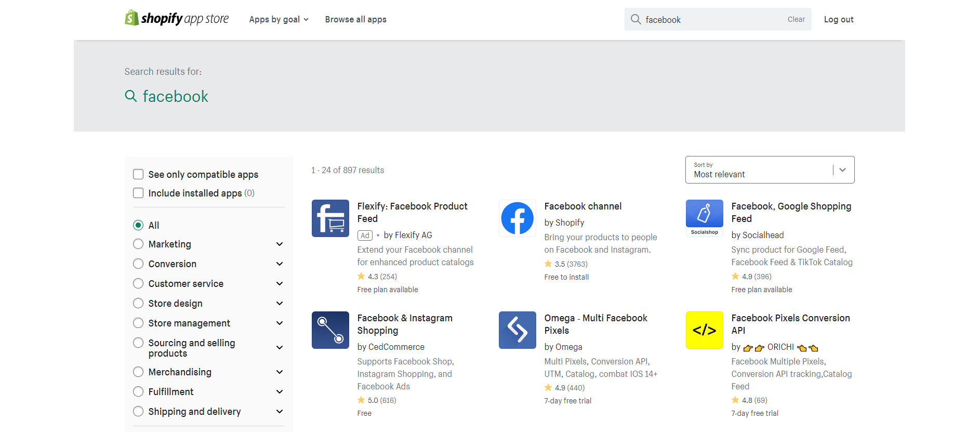Screen dimensions: 980x432
Task: Click the green magnifier next to facebook heading
Action: pyautogui.click(x=131, y=96)
